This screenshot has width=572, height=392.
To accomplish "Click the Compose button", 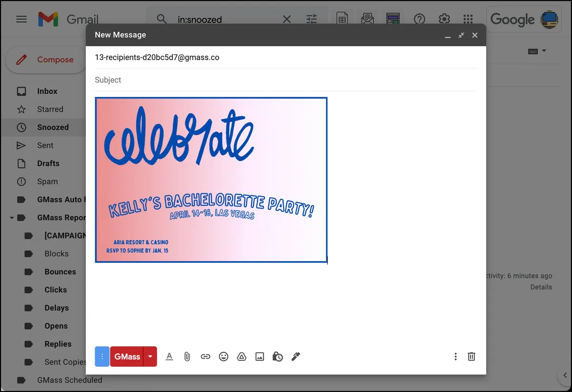I will (x=46, y=60).
